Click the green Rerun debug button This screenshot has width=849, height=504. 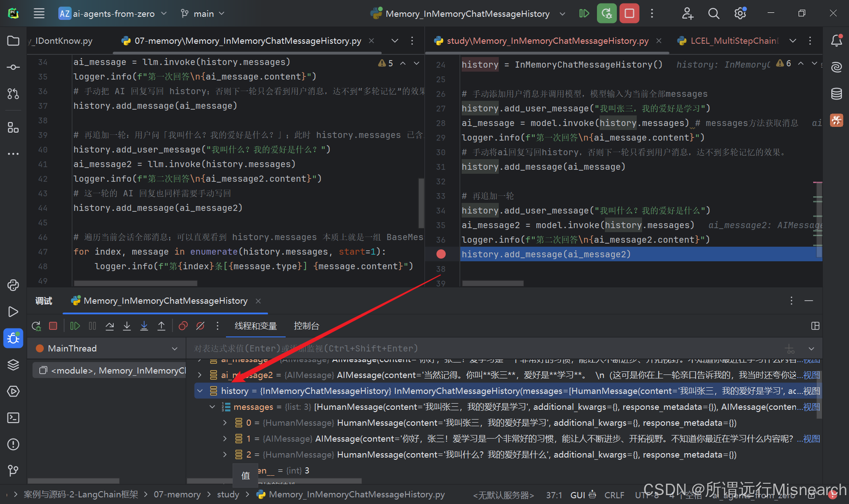pos(607,13)
